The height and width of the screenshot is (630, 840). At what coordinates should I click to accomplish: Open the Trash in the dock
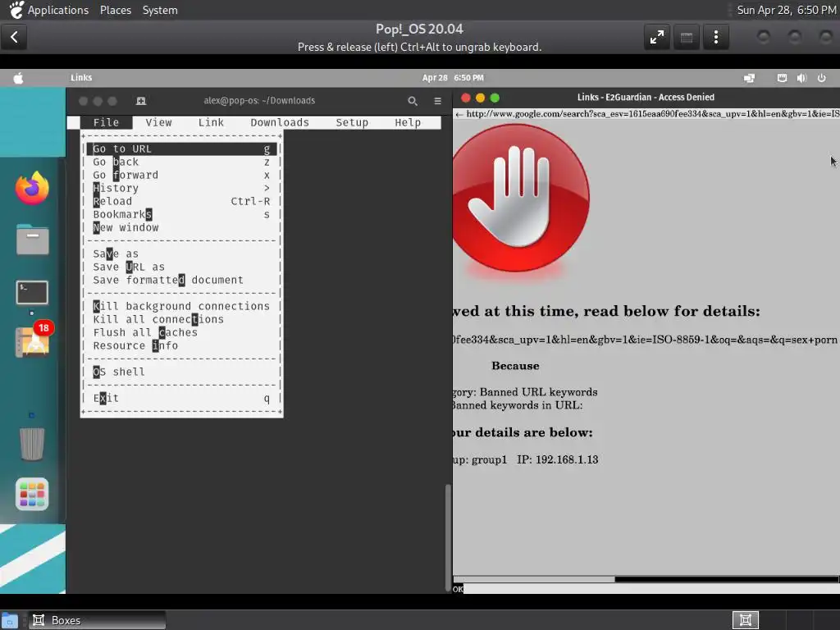point(32,444)
